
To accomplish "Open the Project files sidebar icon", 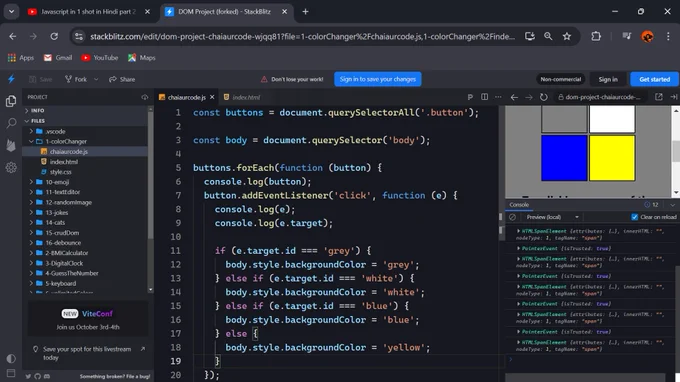I will pos(11,101).
